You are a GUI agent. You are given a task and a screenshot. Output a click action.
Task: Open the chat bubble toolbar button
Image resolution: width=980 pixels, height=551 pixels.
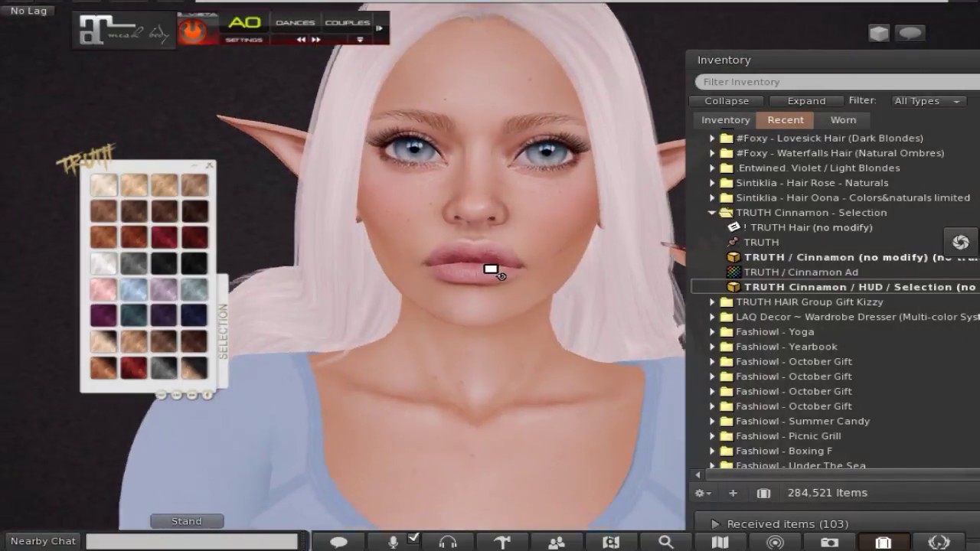(x=338, y=542)
